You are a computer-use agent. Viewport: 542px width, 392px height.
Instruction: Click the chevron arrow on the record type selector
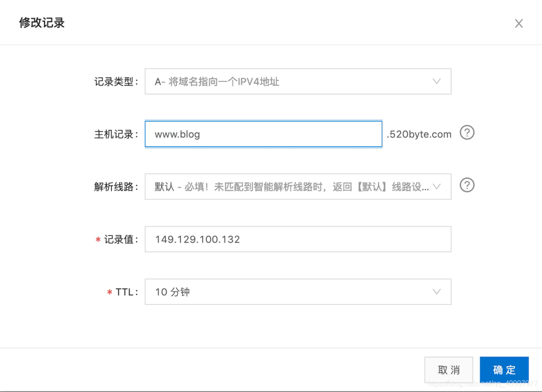point(436,81)
